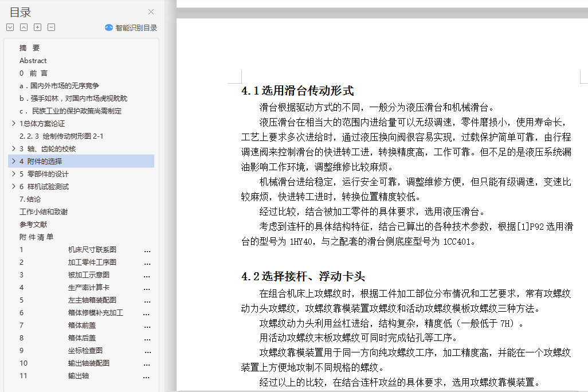Image resolution: width=588 pixels, height=392 pixels.
Task: Select outline row 1 机床尺寸联系图
Action: pos(85,250)
